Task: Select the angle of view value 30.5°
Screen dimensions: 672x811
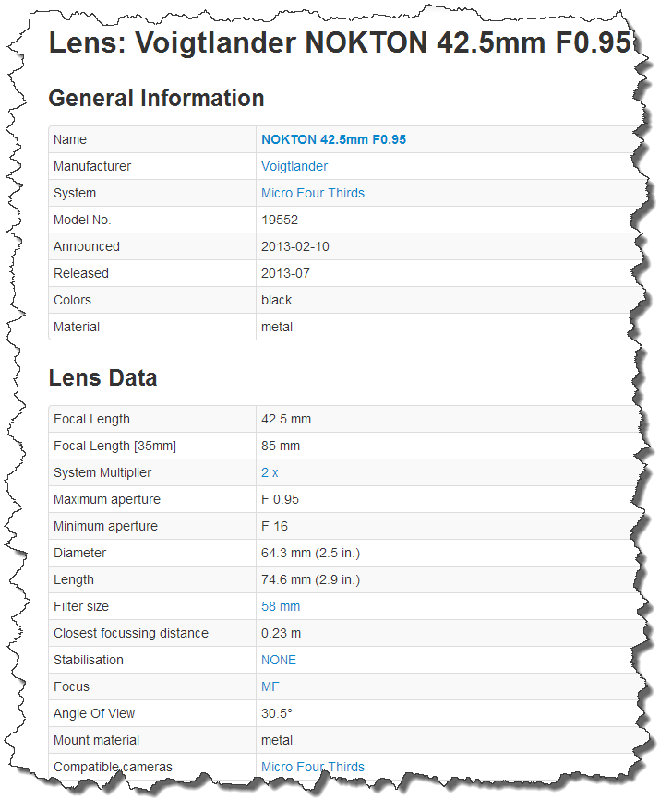Action: pos(277,714)
